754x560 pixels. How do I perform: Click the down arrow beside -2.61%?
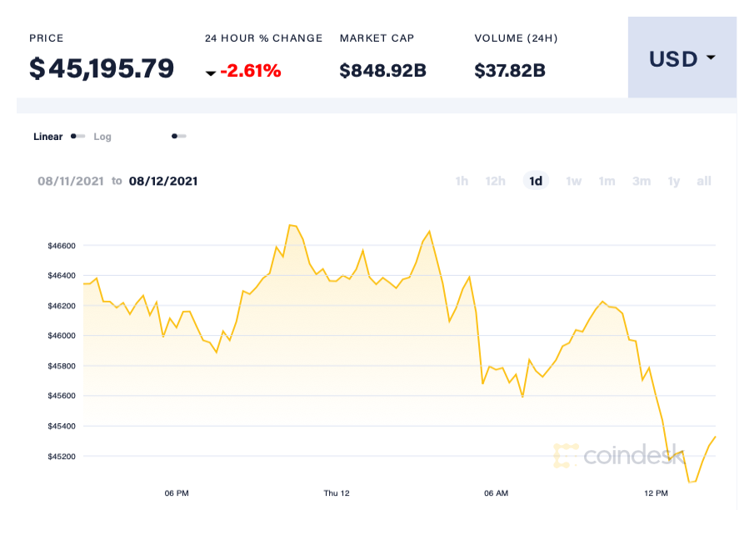pos(211,73)
